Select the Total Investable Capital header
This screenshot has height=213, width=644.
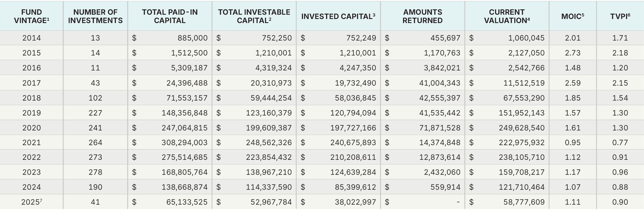pyautogui.click(x=254, y=16)
